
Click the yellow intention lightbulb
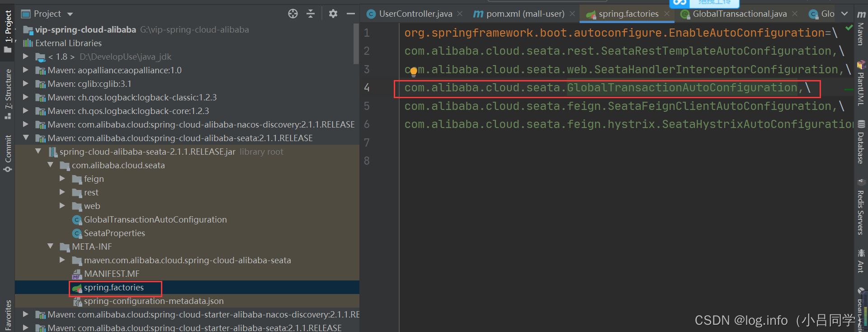(x=413, y=71)
